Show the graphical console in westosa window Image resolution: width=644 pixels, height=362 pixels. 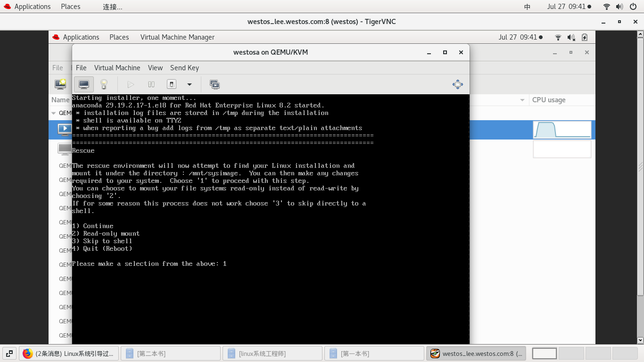pyautogui.click(x=84, y=84)
